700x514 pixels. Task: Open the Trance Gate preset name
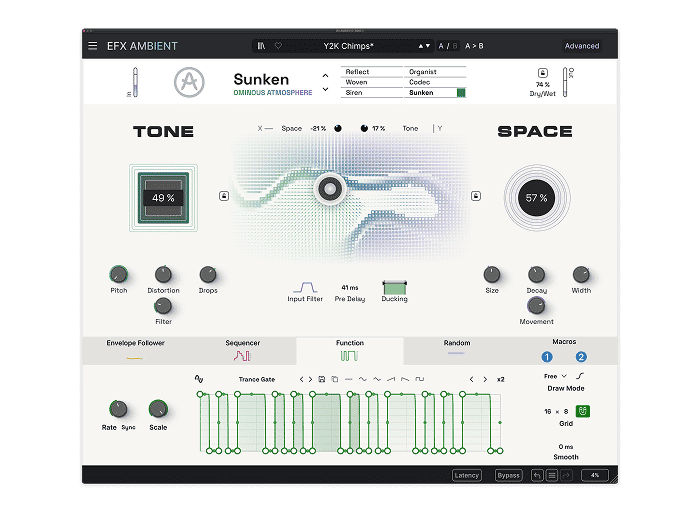257,379
